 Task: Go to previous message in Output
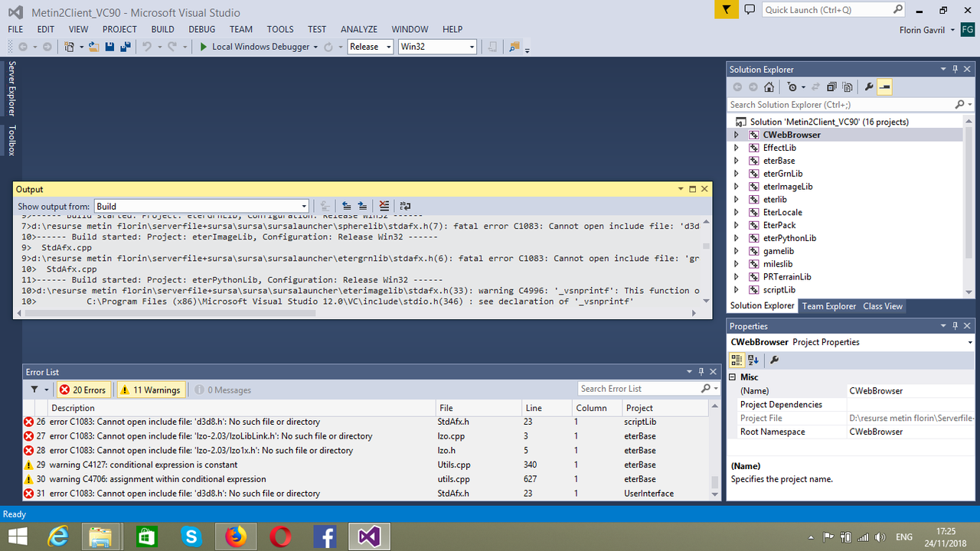[x=346, y=206]
